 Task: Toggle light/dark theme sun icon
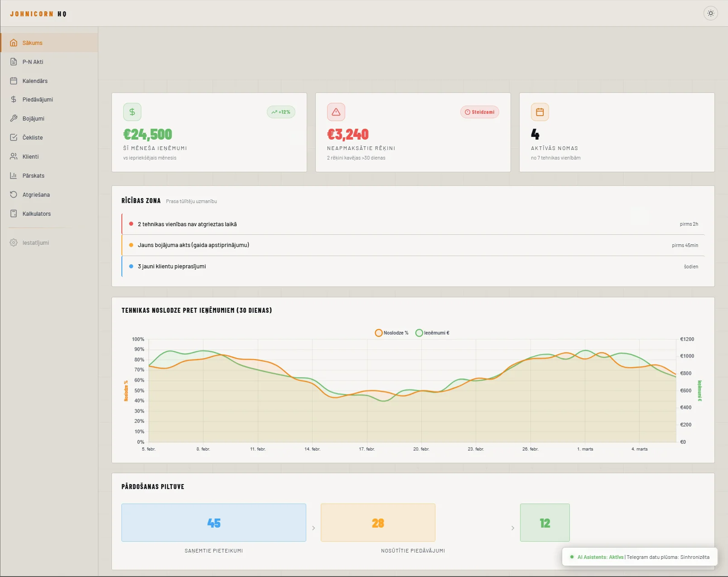click(x=710, y=13)
